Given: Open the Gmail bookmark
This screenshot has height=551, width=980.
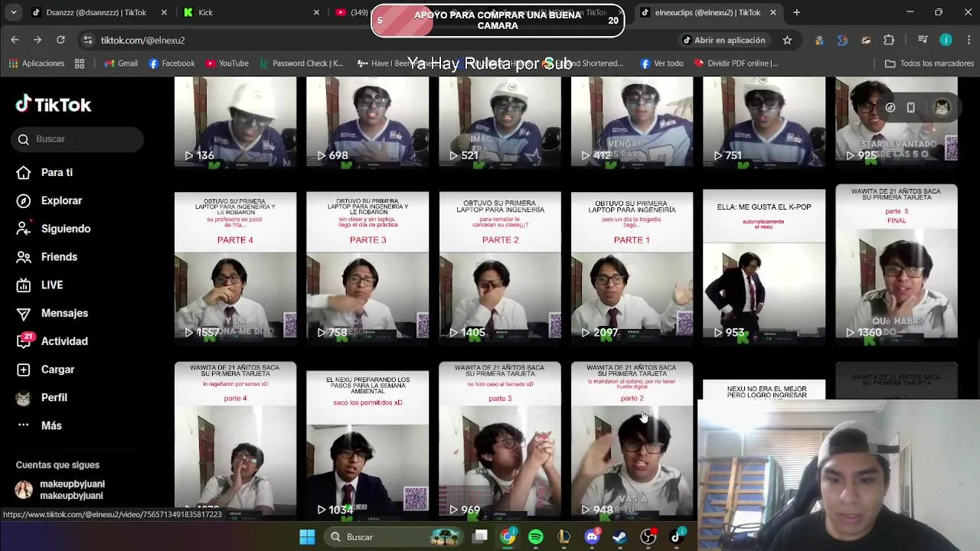Looking at the screenshot, I should 121,64.
